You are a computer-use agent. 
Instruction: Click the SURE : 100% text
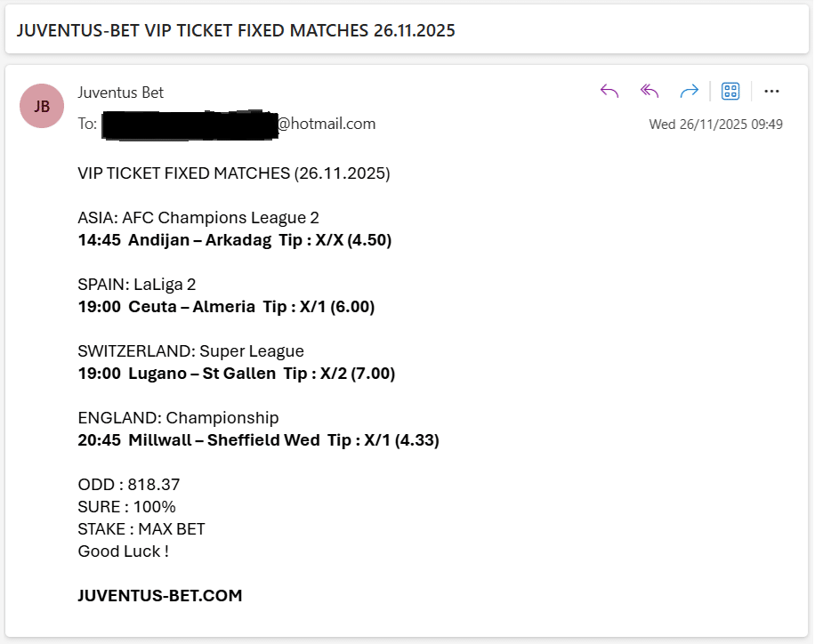[125, 506]
